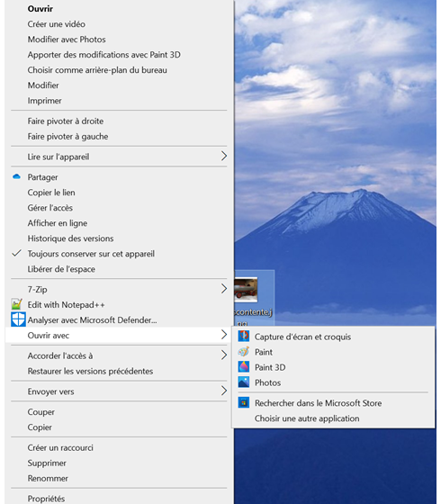This screenshot has height=504, width=441.
Task: Choose Renommer
Action: click(119, 478)
